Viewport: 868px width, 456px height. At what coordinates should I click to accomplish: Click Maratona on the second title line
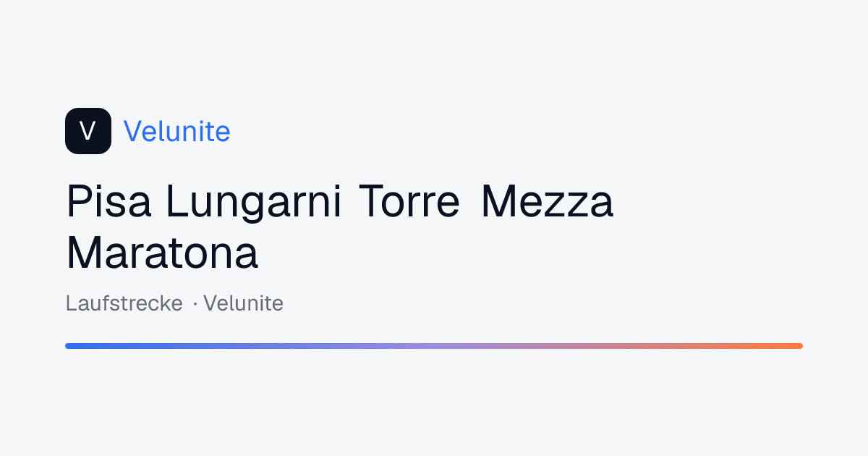click(162, 253)
